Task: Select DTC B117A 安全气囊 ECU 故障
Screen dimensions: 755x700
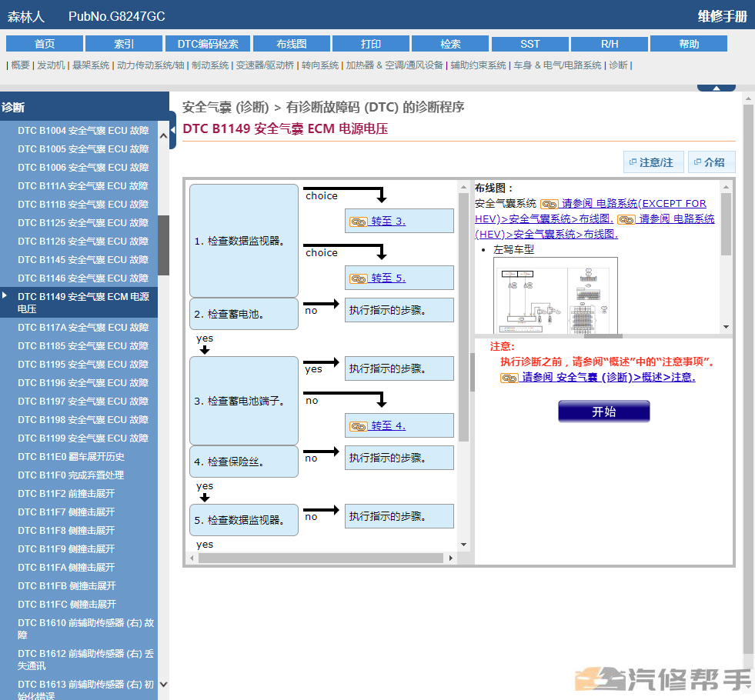Action: (x=83, y=327)
